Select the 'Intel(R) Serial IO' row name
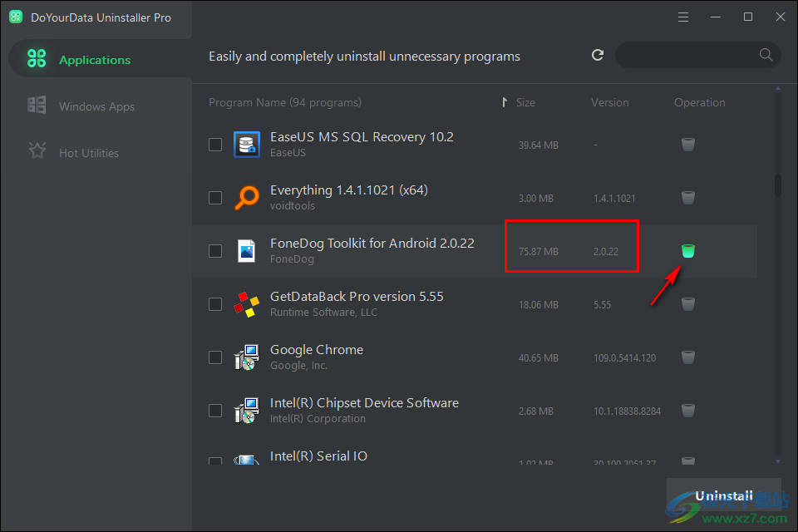 tap(318, 456)
